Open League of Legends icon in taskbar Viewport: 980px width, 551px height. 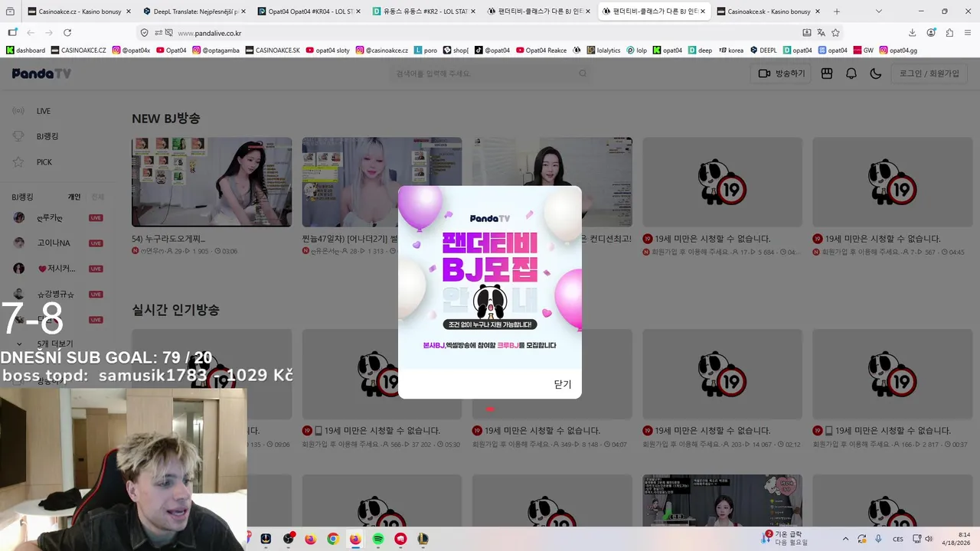tap(423, 539)
